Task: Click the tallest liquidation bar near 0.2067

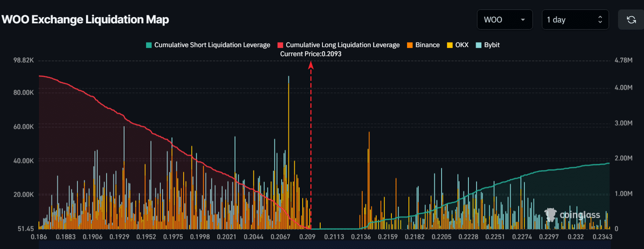Action: pos(288,153)
